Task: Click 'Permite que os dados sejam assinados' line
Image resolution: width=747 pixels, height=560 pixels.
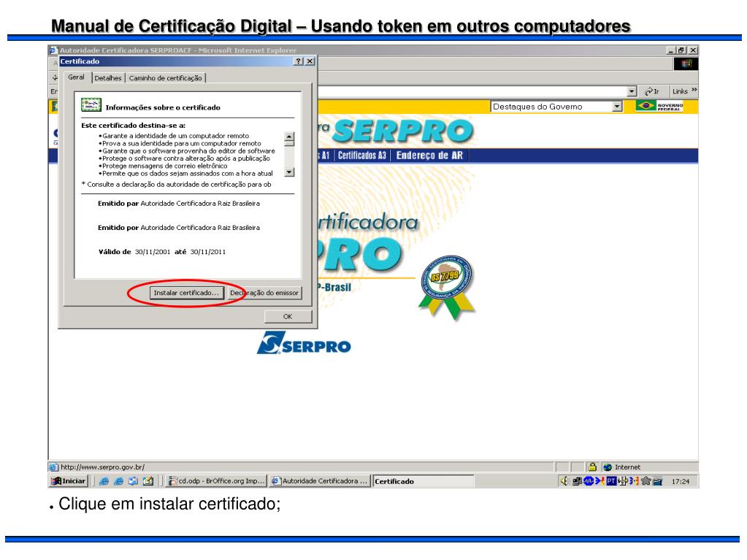Action: pos(185,174)
